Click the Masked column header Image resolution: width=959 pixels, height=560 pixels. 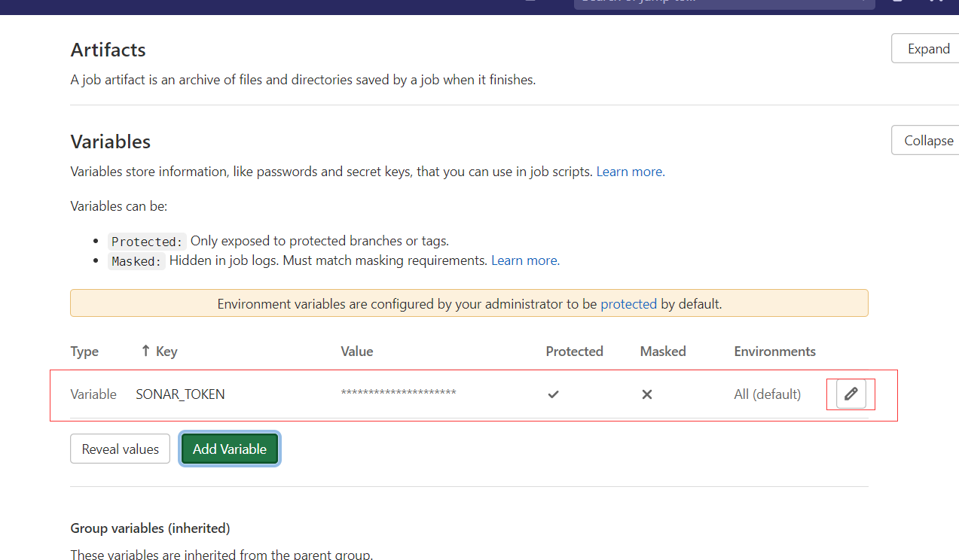[x=662, y=352]
